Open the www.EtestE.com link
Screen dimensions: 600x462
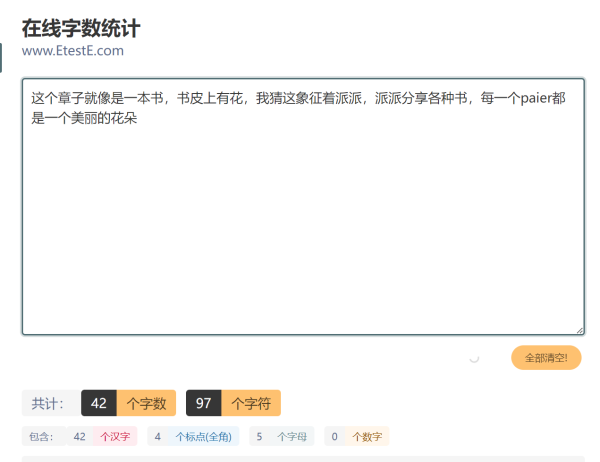pos(73,51)
